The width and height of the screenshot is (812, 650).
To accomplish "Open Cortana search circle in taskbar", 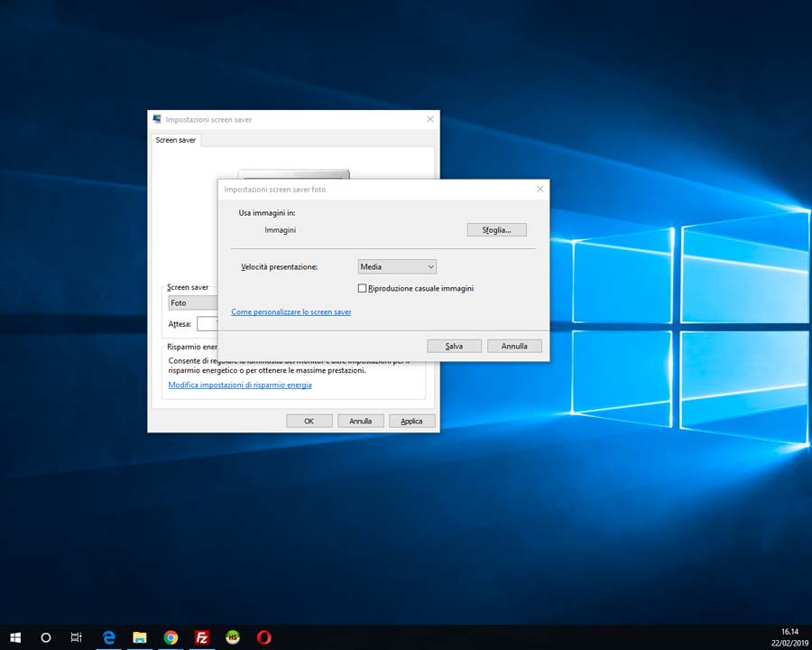I will [x=46, y=637].
